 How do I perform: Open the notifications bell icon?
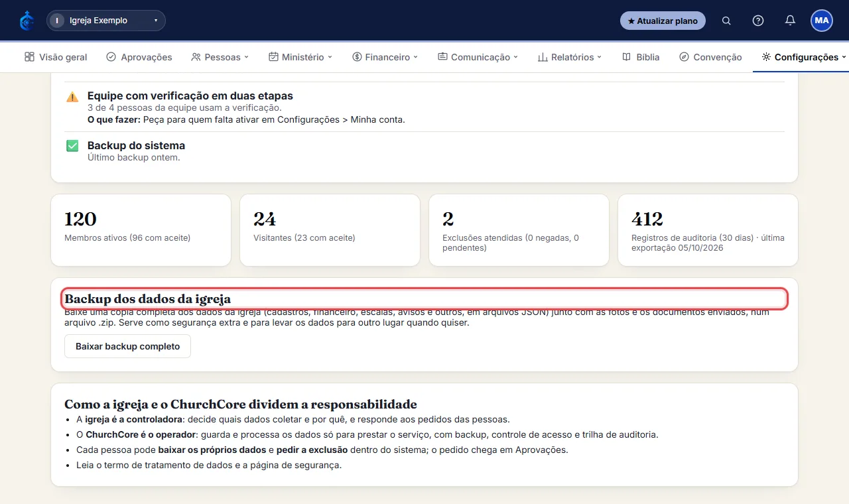point(790,21)
